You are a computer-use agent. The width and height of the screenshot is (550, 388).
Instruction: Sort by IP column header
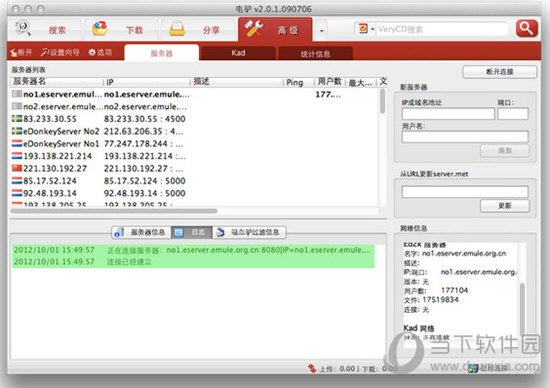coord(147,82)
